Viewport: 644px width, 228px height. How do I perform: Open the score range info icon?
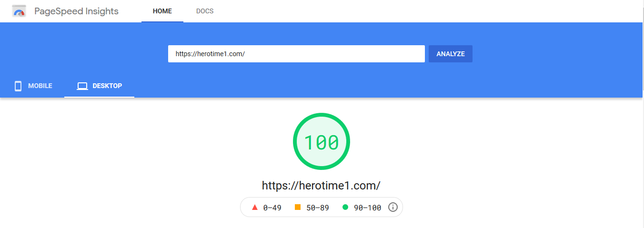coord(393,207)
